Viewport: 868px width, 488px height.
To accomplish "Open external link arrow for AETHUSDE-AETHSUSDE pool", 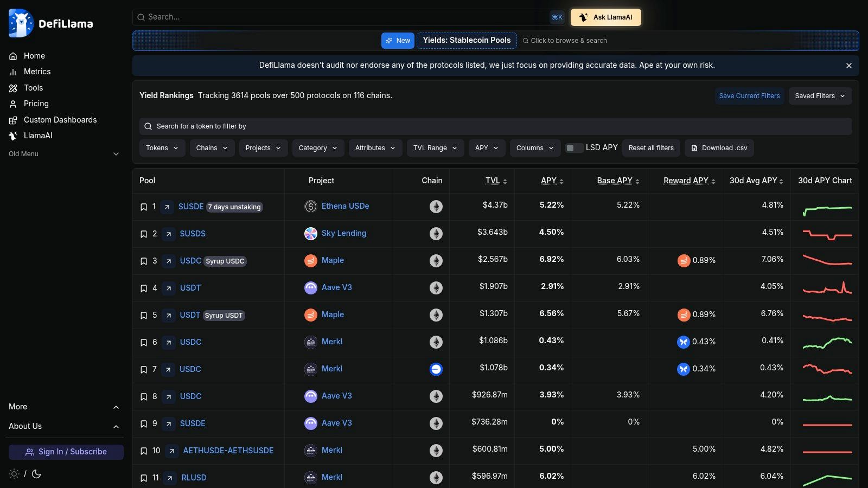I will (x=171, y=451).
